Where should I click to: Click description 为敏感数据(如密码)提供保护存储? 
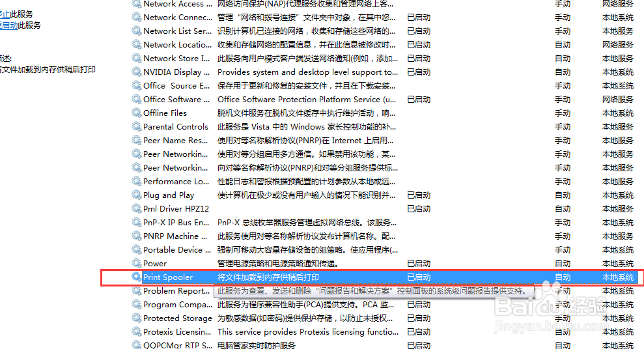(305, 318)
